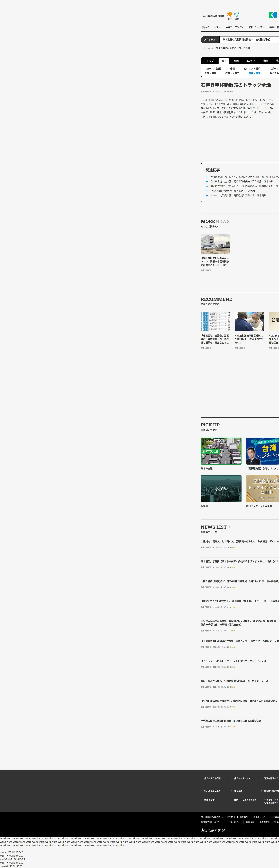Switch to the 全国 tab

point(236,61)
